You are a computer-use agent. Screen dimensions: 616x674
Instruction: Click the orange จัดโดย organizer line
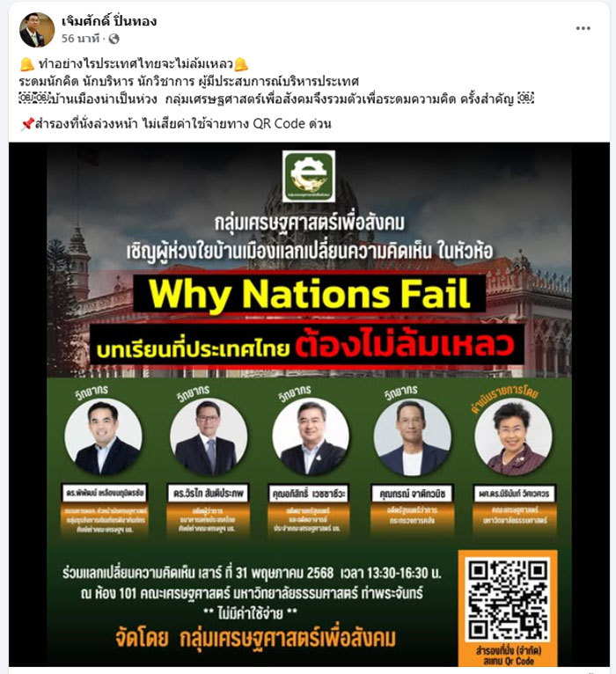[255, 639]
